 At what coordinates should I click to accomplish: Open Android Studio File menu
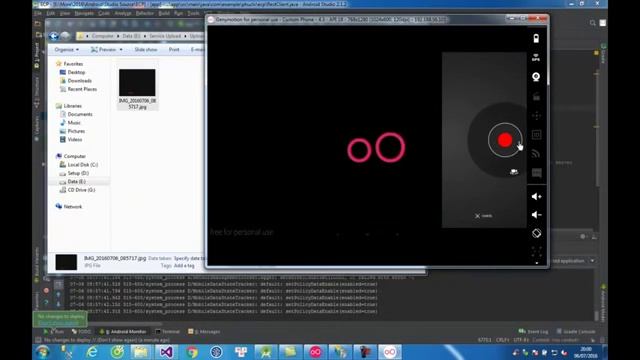point(38,13)
